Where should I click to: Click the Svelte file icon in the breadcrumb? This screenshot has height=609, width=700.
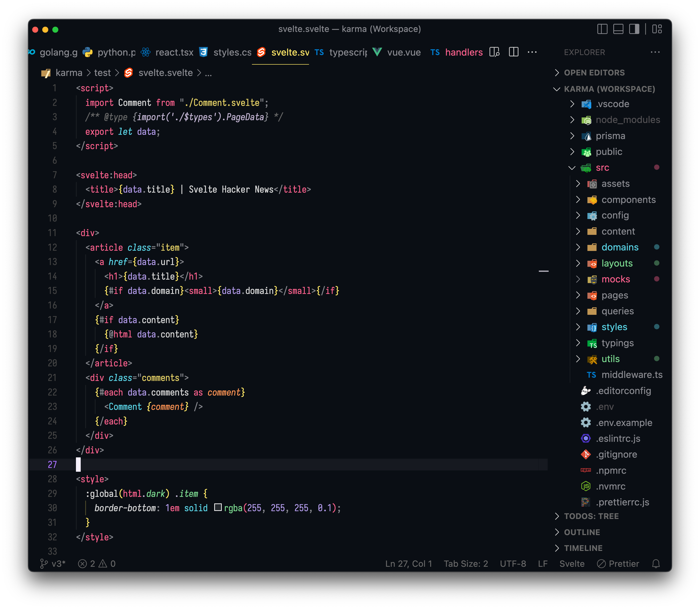coord(128,73)
